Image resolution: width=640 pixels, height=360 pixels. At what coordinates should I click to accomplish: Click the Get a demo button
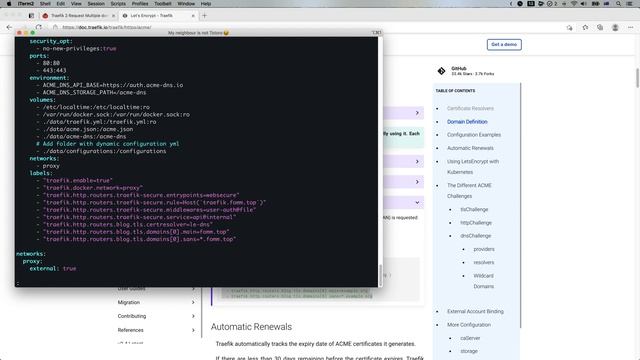coord(504,44)
